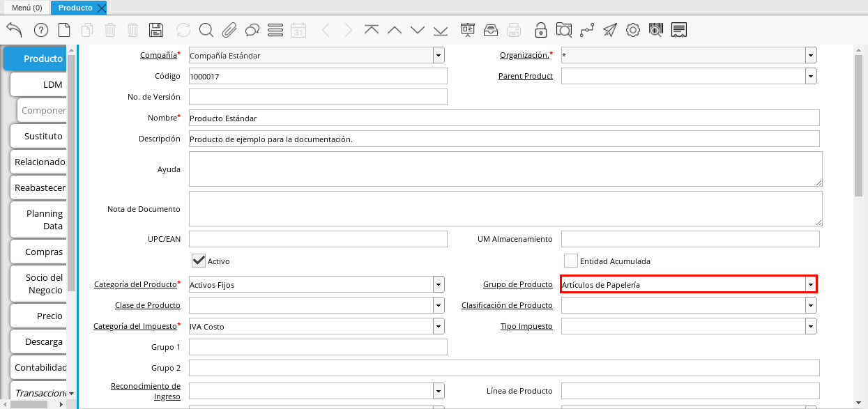
Task: Lock the record with the padlock icon
Action: pyautogui.click(x=540, y=30)
